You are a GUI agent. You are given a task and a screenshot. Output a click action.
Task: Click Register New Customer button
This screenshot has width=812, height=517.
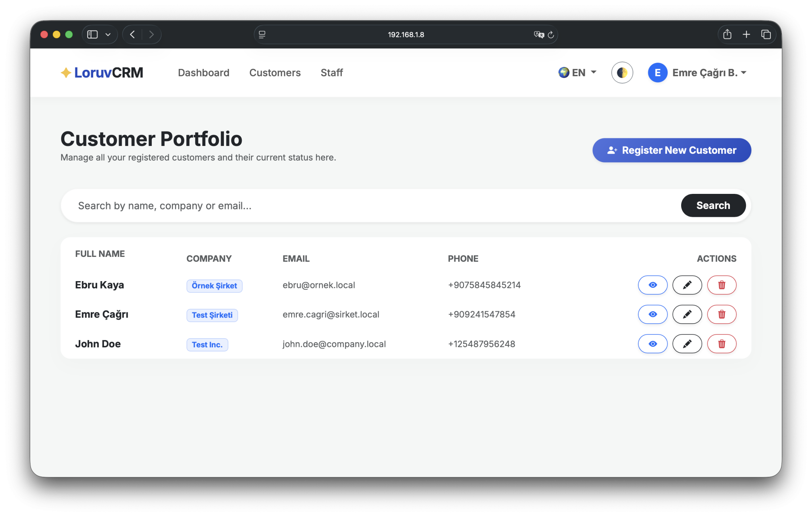pos(672,150)
